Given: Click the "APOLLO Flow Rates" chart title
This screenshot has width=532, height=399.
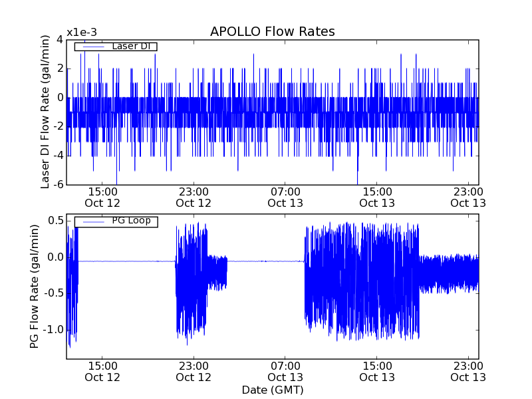Looking at the screenshot, I should pos(272,32).
